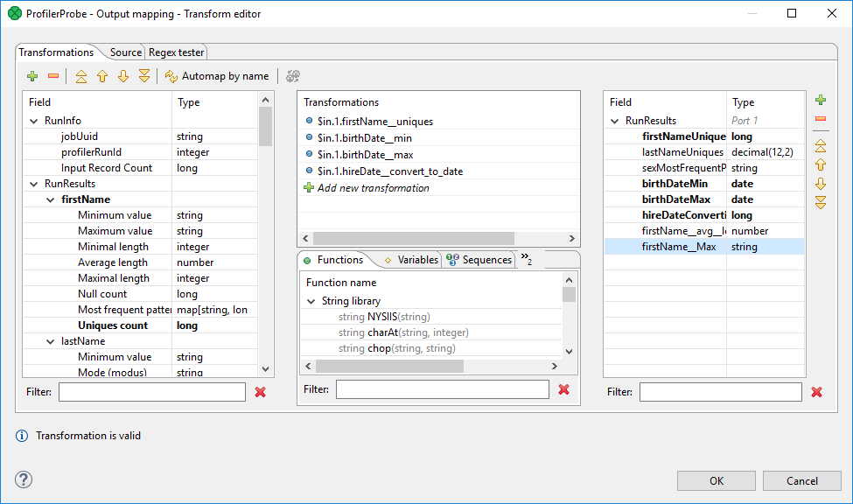Add a new field with the green plus icon
853x504 pixels.
coord(32,76)
